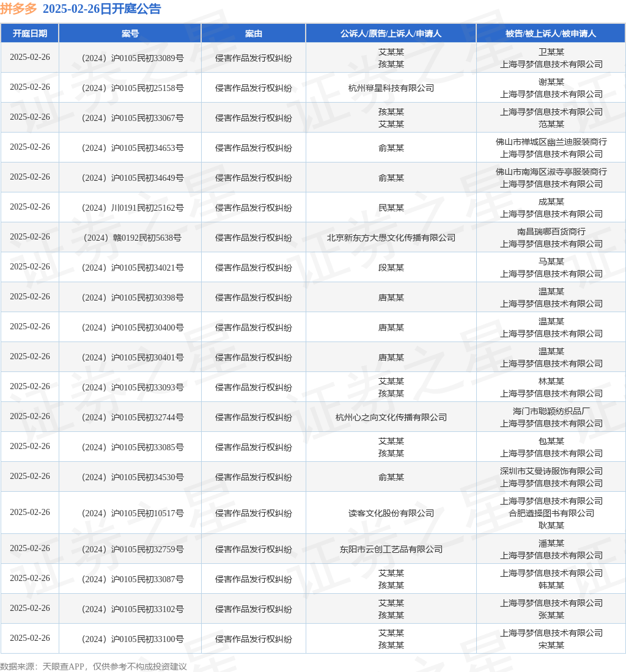Select the 被告/被上诉人/被申请人 header
This screenshot has height=672, width=626.
click(551, 34)
